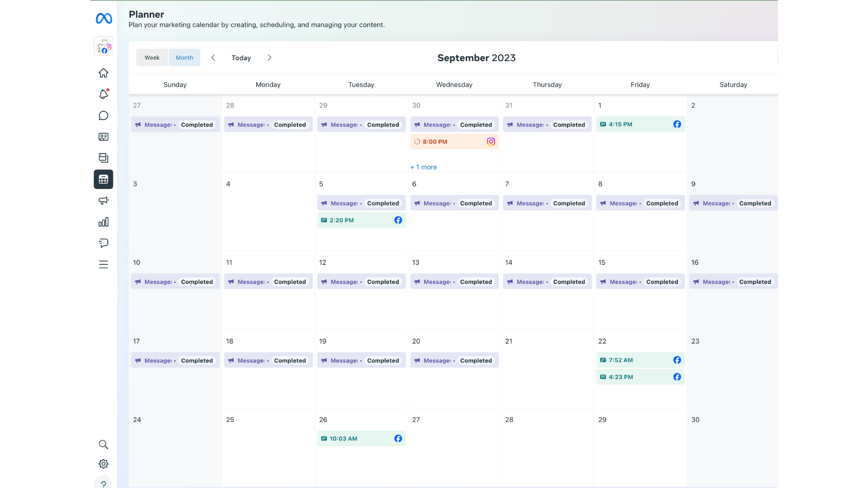Viewport: 868px width, 488px height.
Task: Open the Home icon in sidebar
Action: coord(104,73)
